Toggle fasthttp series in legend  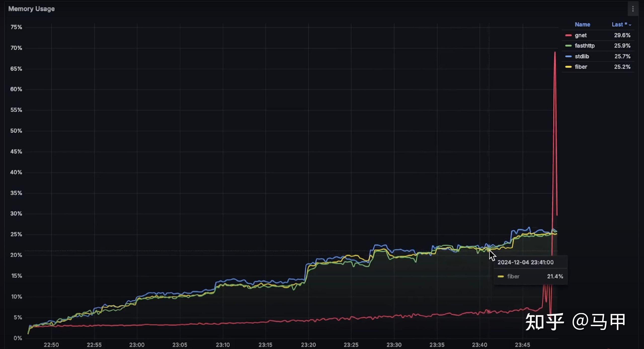pyautogui.click(x=584, y=46)
